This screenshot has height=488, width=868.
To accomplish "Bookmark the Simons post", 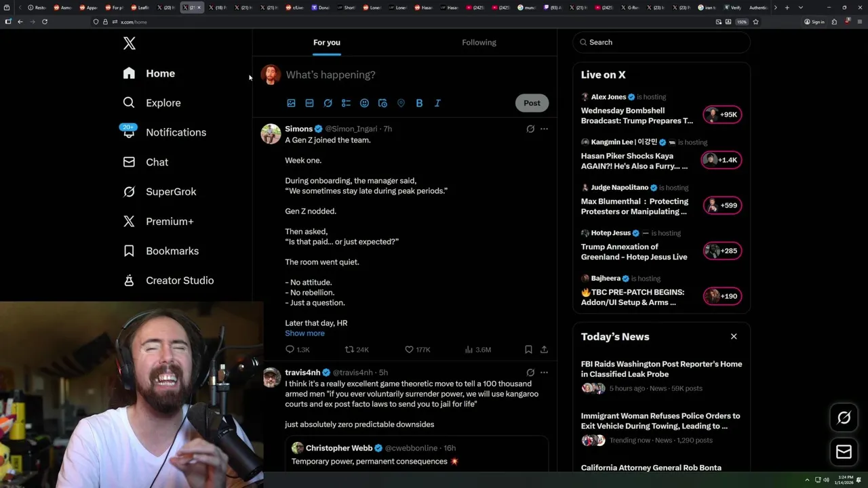I will tap(528, 350).
